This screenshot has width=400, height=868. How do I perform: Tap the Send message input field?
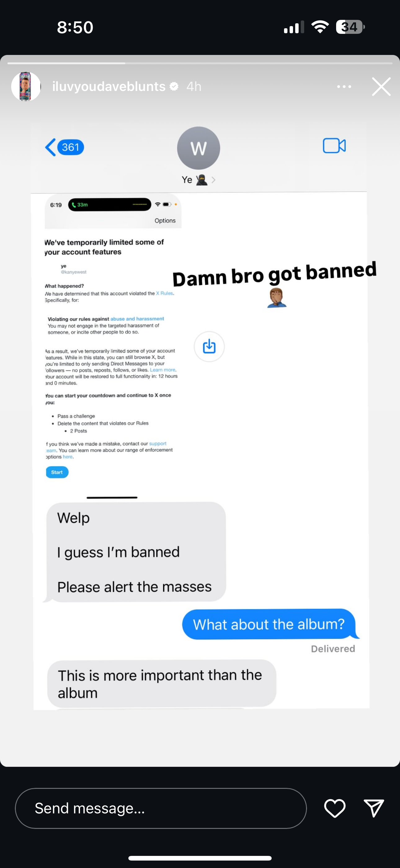161,808
